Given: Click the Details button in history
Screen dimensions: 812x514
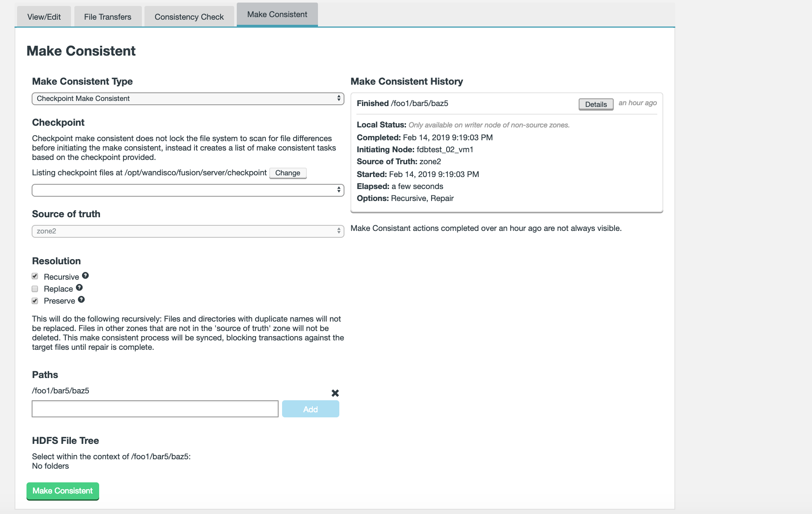Looking at the screenshot, I should tap(596, 104).
